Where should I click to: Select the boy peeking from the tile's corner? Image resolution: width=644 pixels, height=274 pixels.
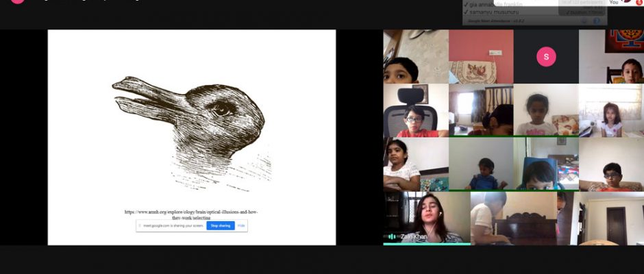[416, 57]
